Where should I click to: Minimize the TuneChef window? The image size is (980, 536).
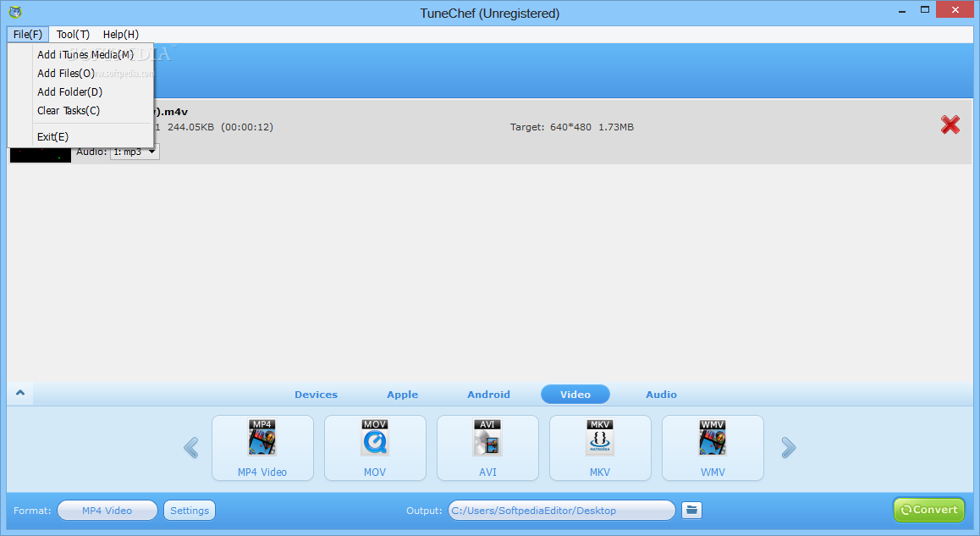902,11
